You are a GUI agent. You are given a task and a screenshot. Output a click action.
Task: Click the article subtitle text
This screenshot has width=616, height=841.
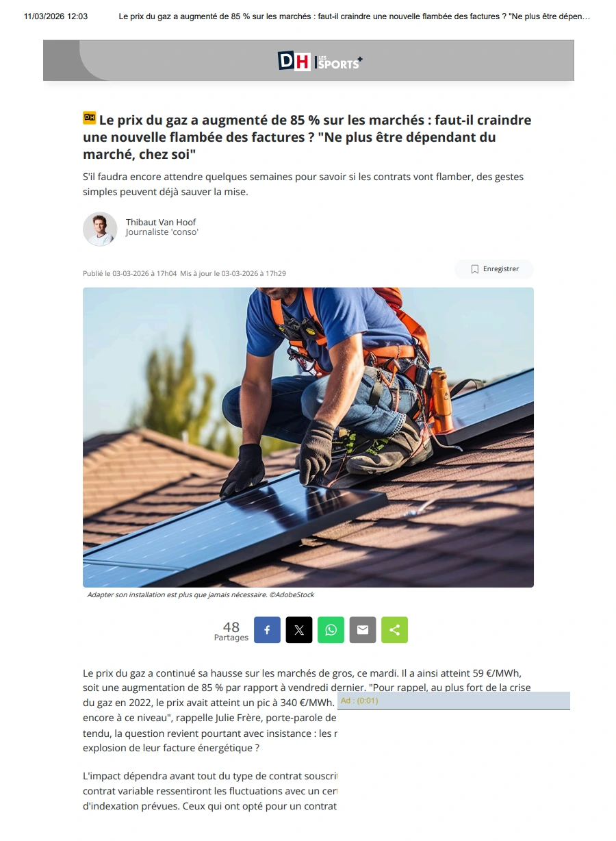point(303,184)
